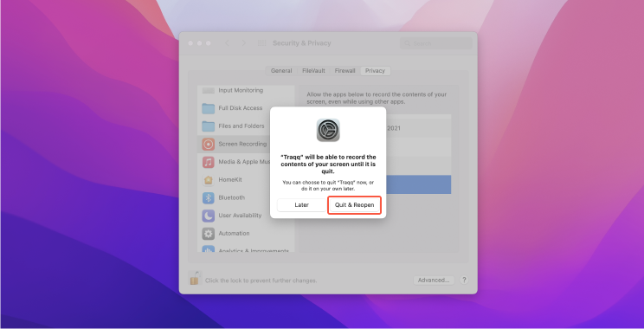Select the HomeKit icon

[x=209, y=180]
